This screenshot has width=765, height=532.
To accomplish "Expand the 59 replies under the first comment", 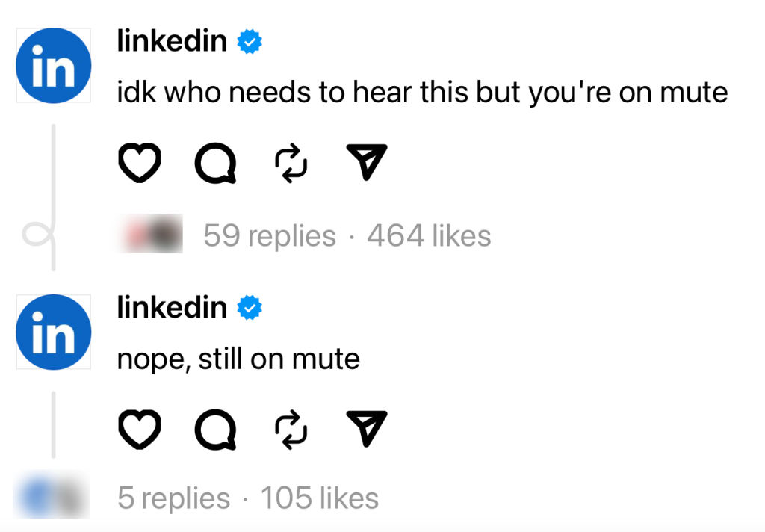I will [x=269, y=235].
